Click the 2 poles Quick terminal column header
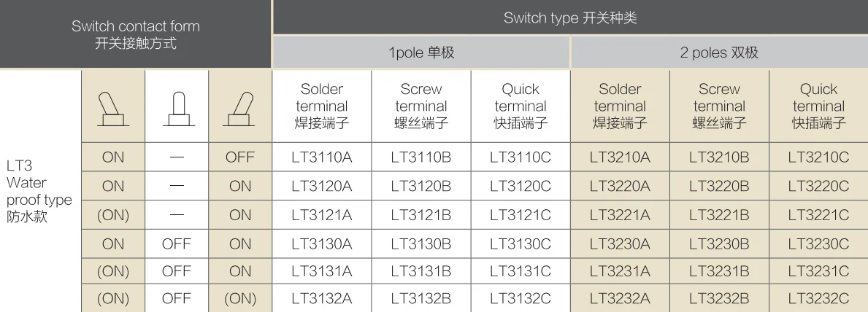This screenshot has height=312, width=868. [x=819, y=106]
